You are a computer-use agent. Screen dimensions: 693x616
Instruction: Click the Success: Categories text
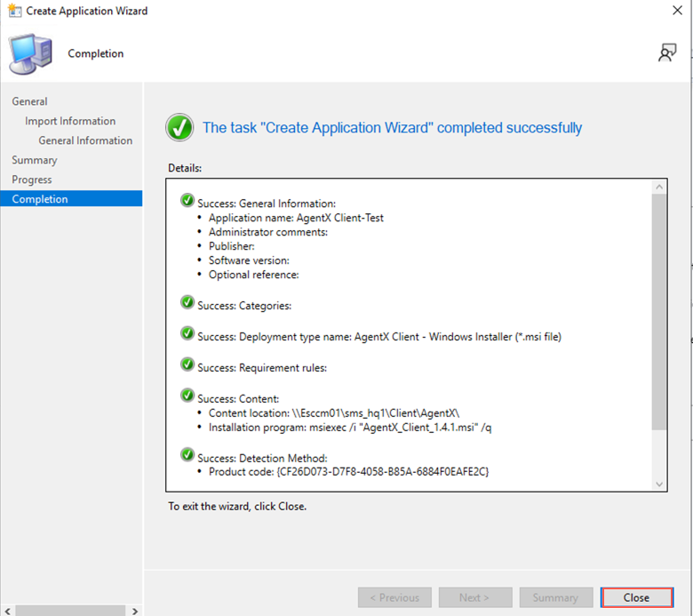pos(244,306)
